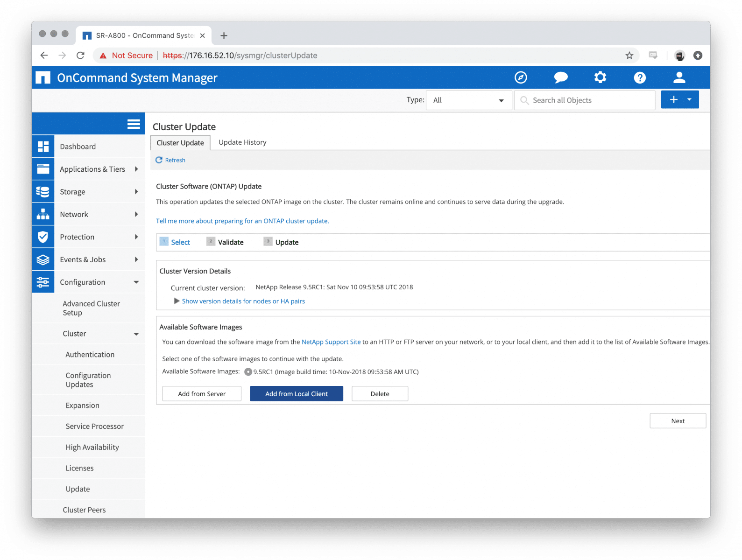Image resolution: width=742 pixels, height=560 pixels.
Task: Expand the Storage submenu arrow
Action: [136, 192]
